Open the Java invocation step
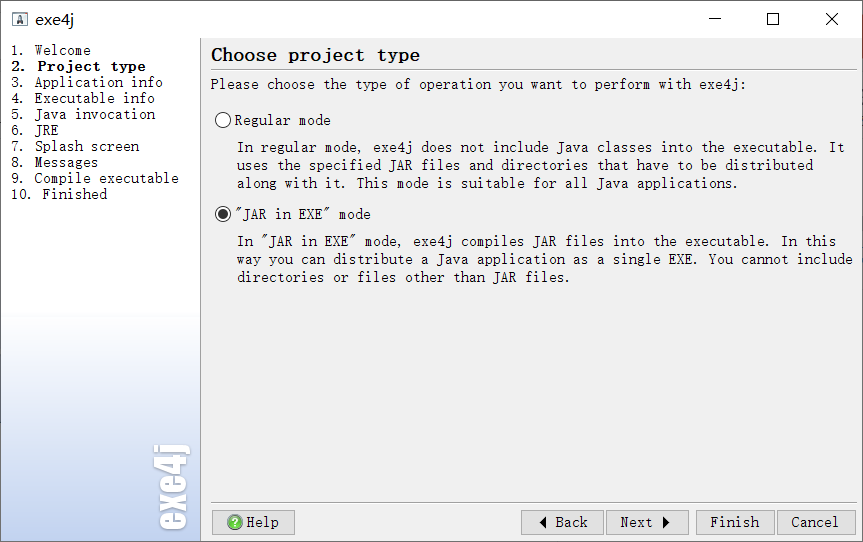 click(x=83, y=114)
